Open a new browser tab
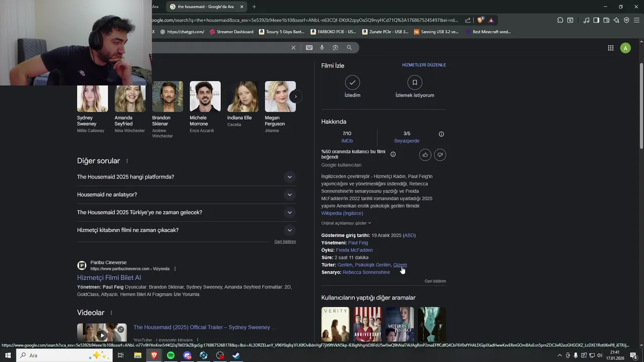 coord(254,7)
